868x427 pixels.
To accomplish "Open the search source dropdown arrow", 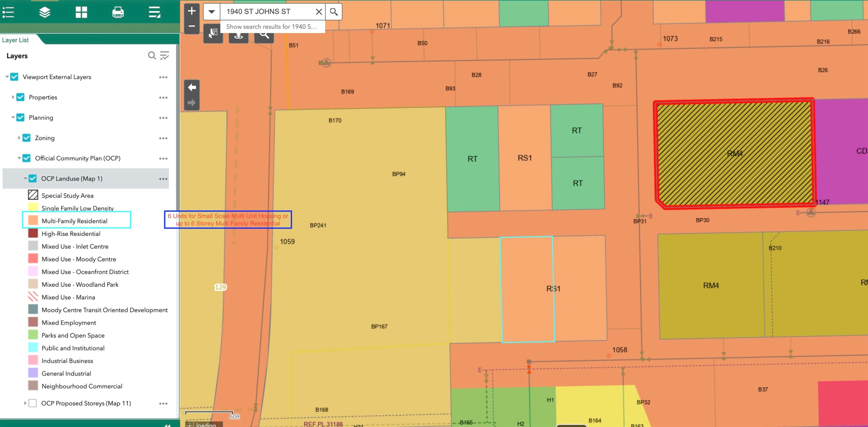I will [x=212, y=12].
